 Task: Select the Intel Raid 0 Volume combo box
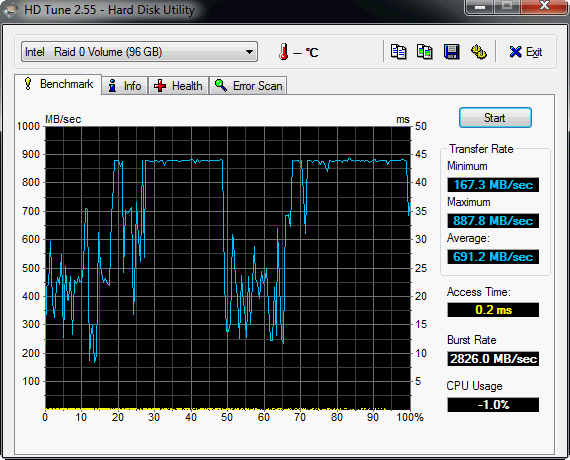pos(139,52)
